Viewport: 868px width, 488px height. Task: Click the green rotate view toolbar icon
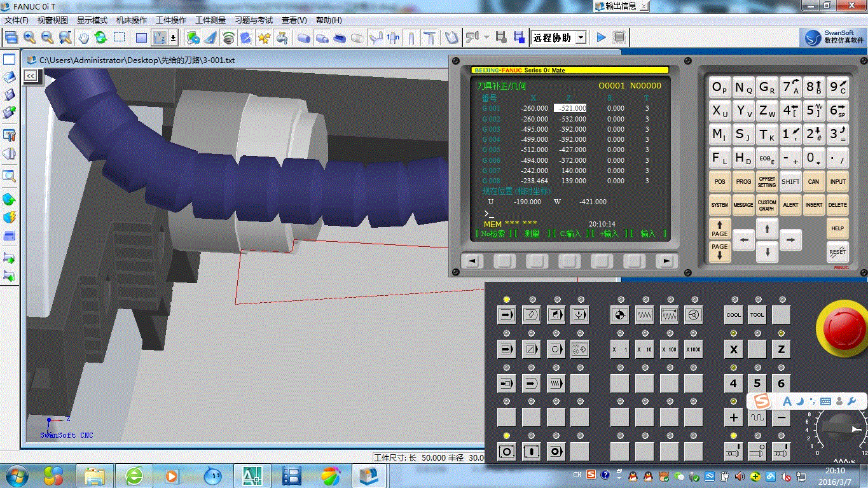[100, 38]
